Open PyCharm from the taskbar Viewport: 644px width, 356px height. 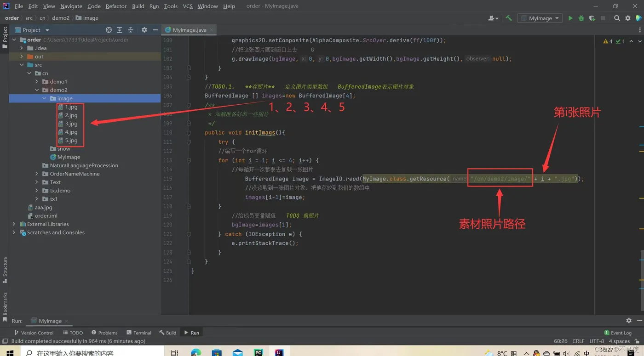point(258,352)
